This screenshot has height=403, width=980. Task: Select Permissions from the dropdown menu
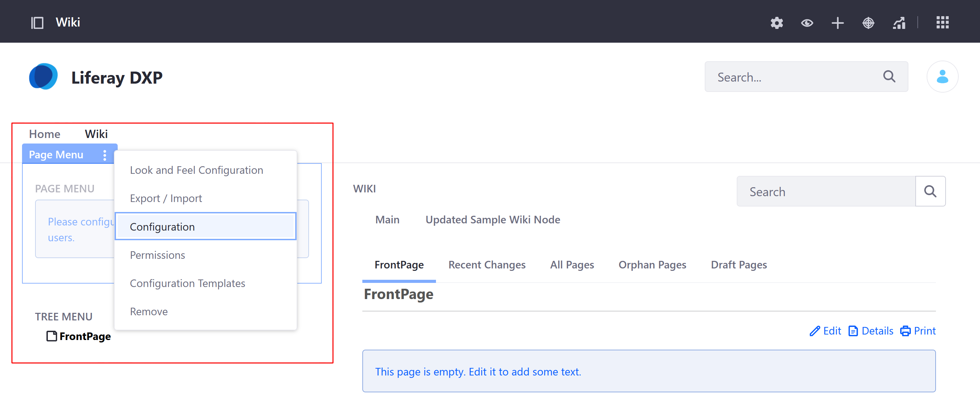tap(158, 255)
